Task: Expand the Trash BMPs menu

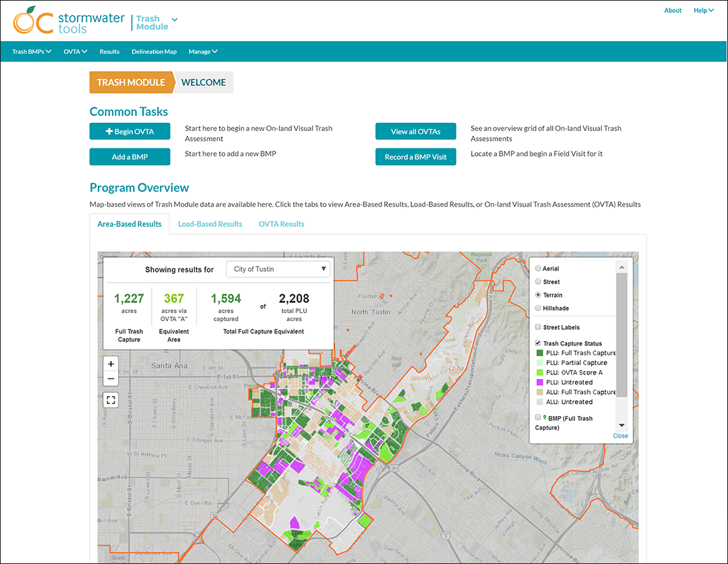Action: tap(32, 51)
